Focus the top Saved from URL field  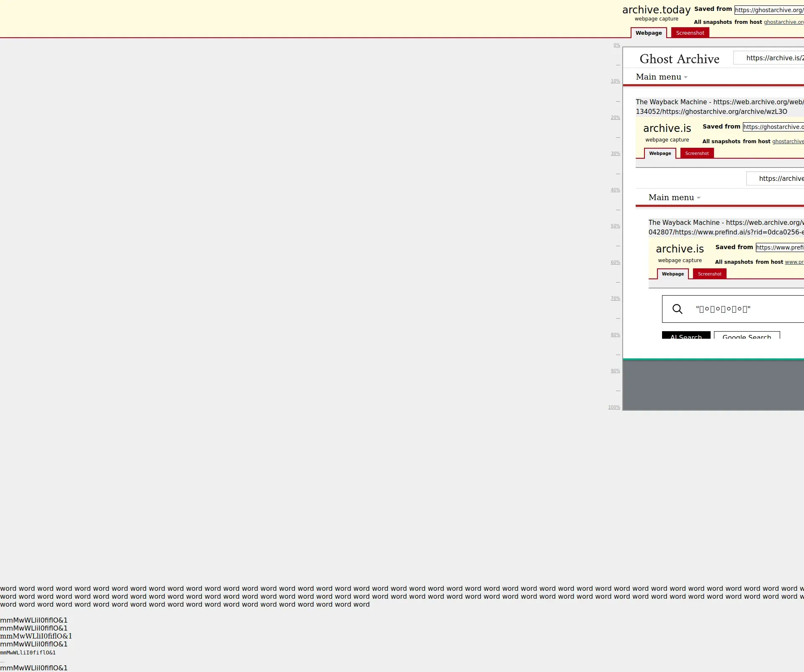click(769, 10)
